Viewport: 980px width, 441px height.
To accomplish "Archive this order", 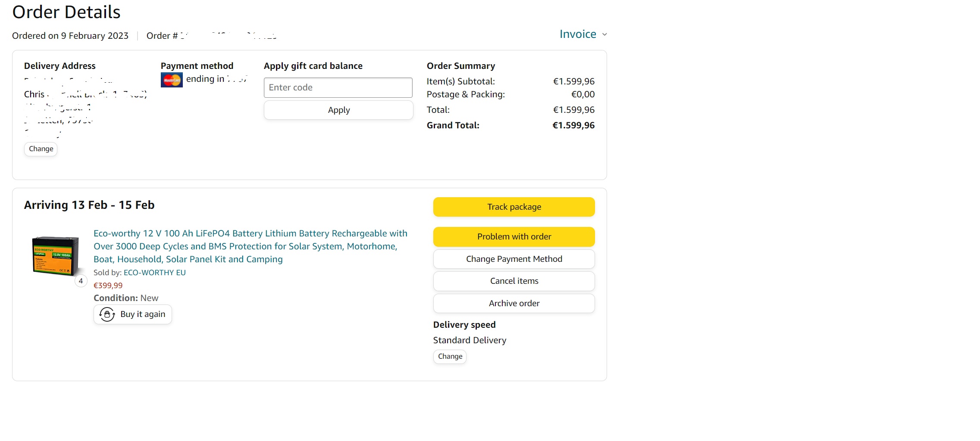I will [514, 304].
